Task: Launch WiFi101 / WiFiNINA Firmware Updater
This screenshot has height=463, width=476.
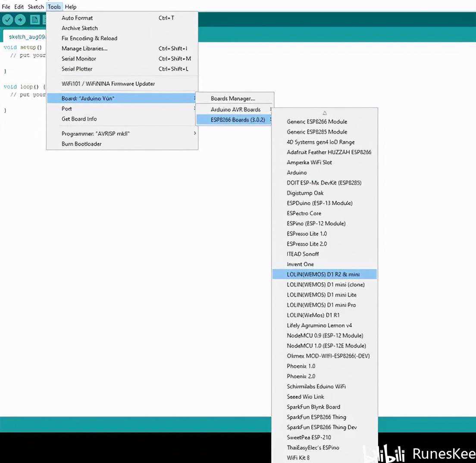Action: (122, 84)
